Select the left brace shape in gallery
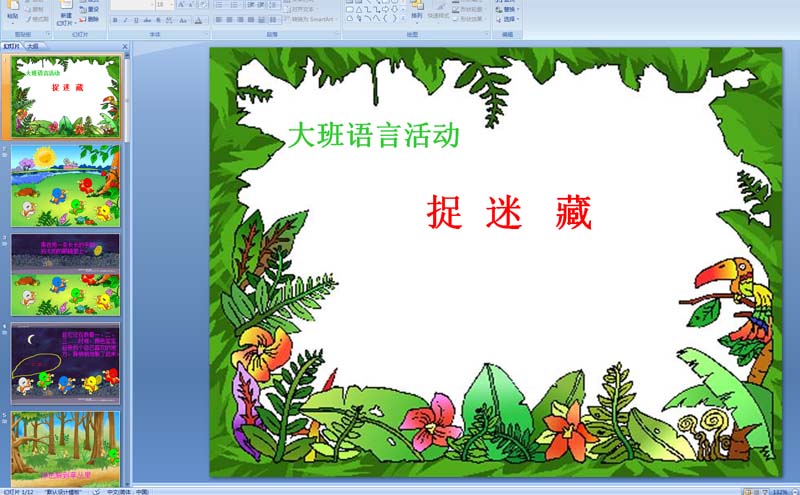This screenshot has height=495, width=800. (x=385, y=18)
